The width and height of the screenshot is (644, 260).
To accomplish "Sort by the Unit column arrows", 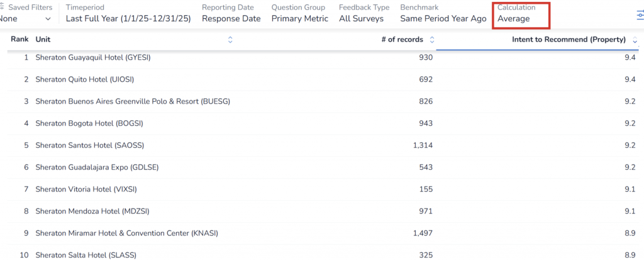I will click(x=230, y=40).
